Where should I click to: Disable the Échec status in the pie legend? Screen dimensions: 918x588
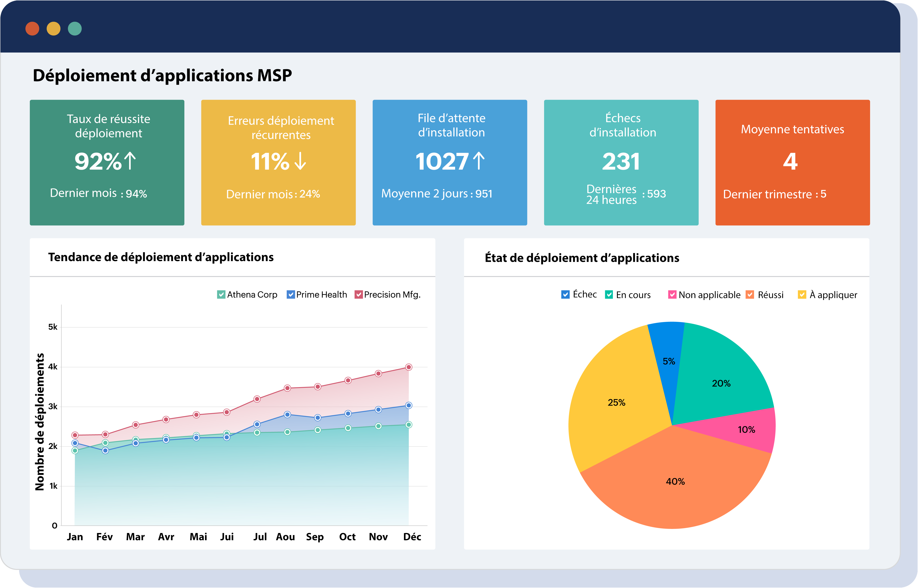(x=565, y=294)
